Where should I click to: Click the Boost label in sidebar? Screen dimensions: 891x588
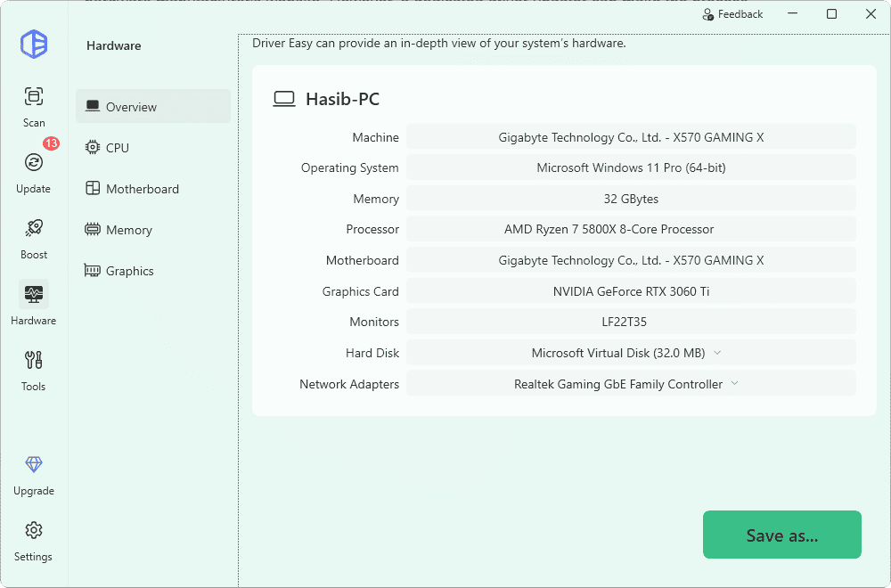coord(34,255)
